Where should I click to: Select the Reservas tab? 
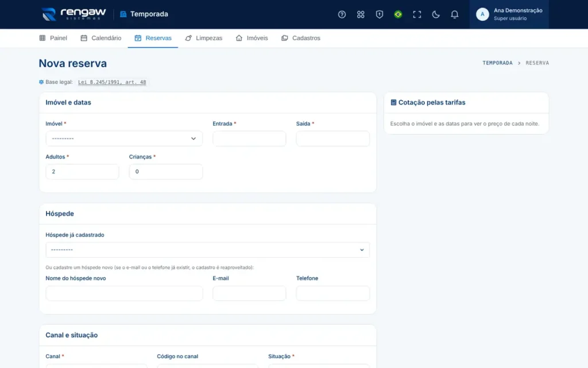click(x=153, y=38)
